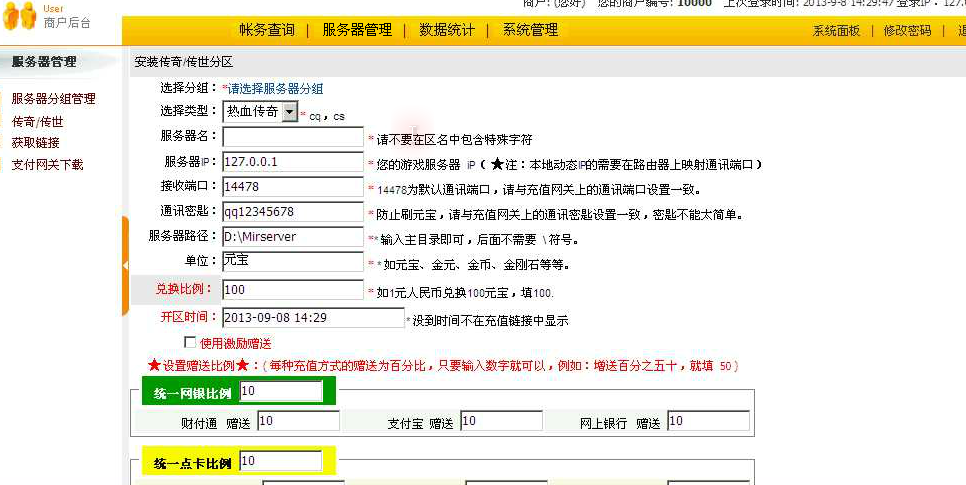The width and height of the screenshot is (966, 485).
Task: Open 服务器分组管理 in sidebar
Action: click(54, 99)
